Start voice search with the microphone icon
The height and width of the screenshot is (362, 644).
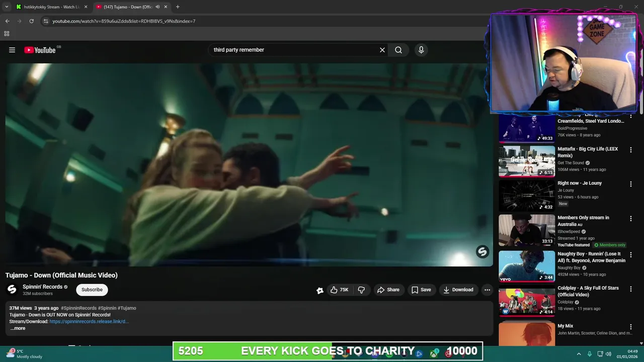coord(421,50)
